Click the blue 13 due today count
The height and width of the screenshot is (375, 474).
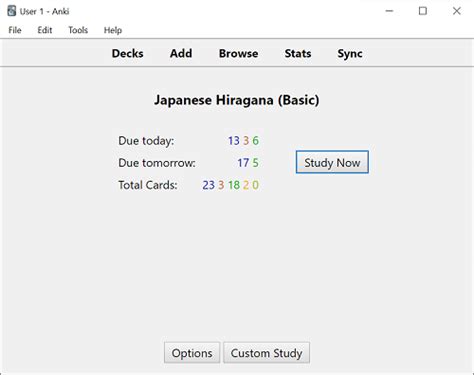(x=234, y=141)
